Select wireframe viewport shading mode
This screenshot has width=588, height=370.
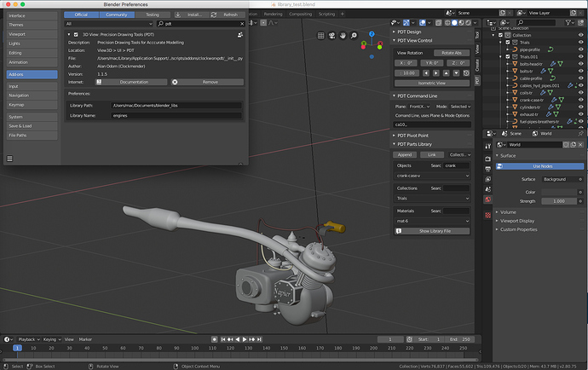tap(447, 23)
